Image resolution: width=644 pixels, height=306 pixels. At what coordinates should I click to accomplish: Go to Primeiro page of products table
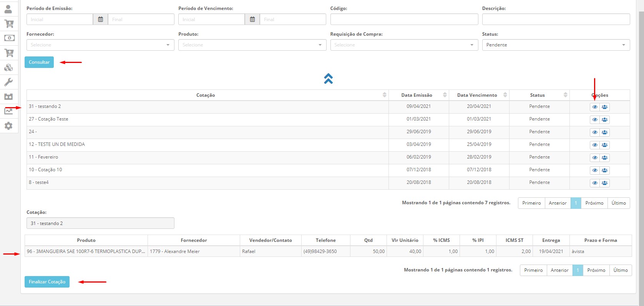click(x=533, y=270)
